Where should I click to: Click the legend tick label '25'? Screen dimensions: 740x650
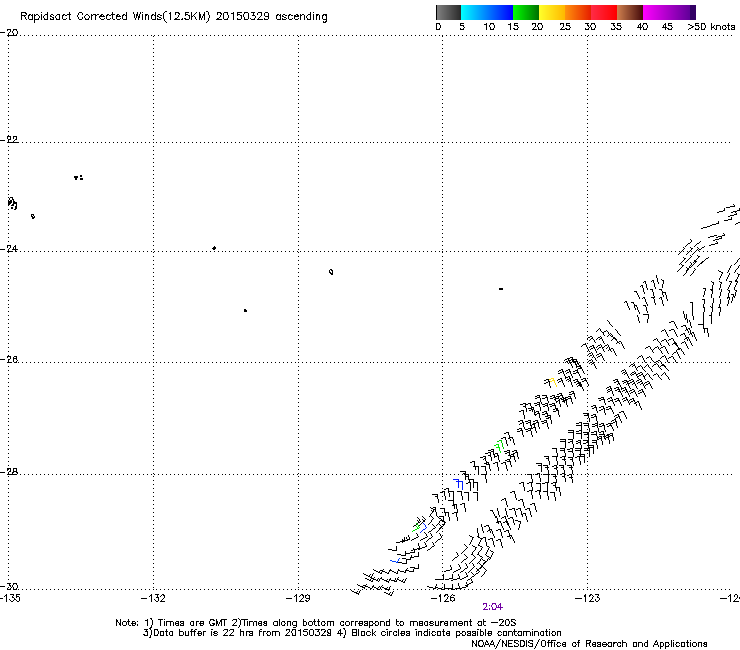point(565,27)
